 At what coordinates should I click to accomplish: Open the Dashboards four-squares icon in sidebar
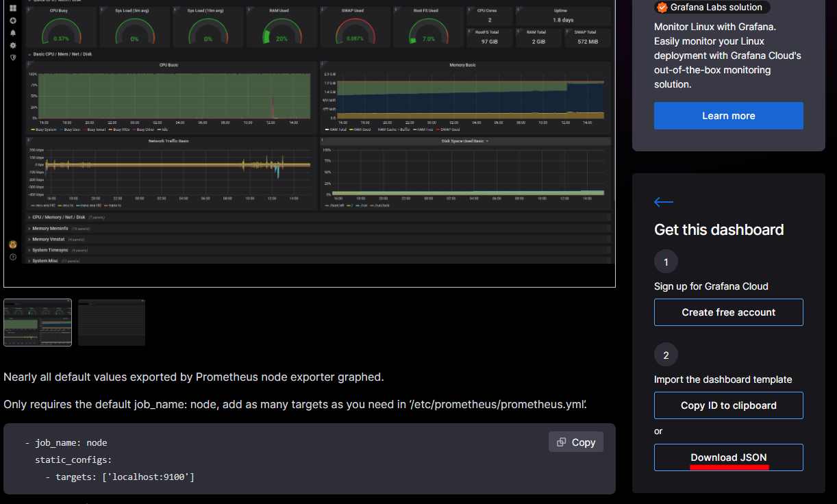pos(12,8)
